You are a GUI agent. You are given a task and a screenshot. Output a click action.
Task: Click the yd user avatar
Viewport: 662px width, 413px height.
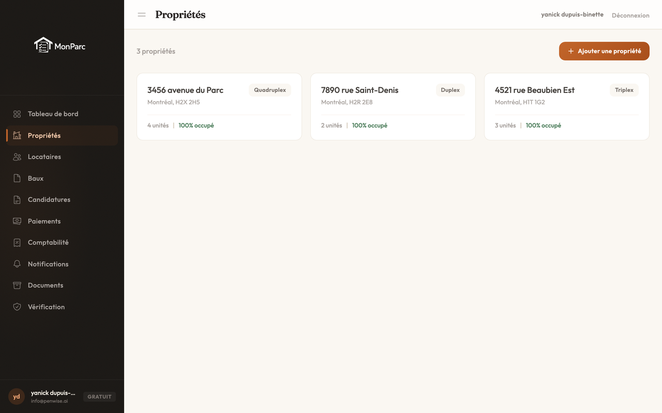pos(16,396)
